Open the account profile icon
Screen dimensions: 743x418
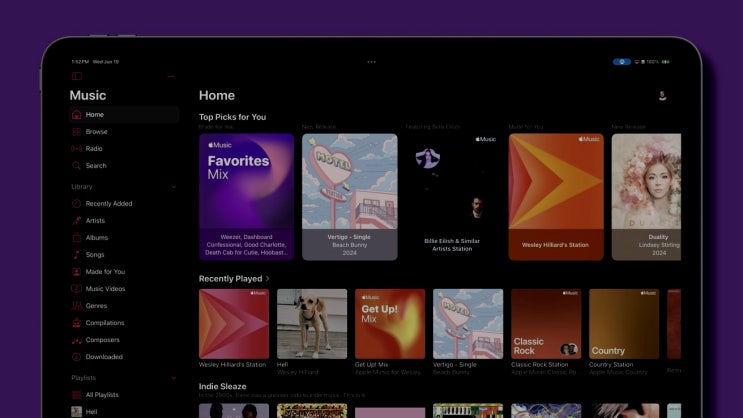[662, 96]
